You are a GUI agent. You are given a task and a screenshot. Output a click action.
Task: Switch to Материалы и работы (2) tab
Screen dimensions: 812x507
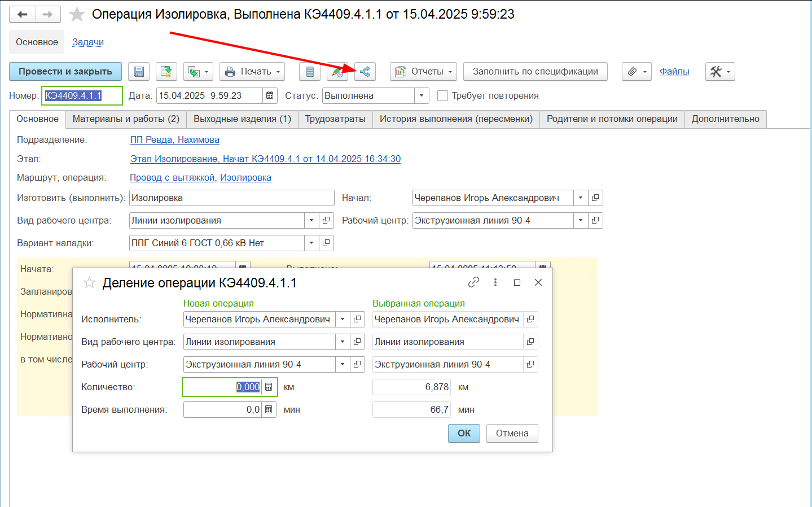[126, 119]
